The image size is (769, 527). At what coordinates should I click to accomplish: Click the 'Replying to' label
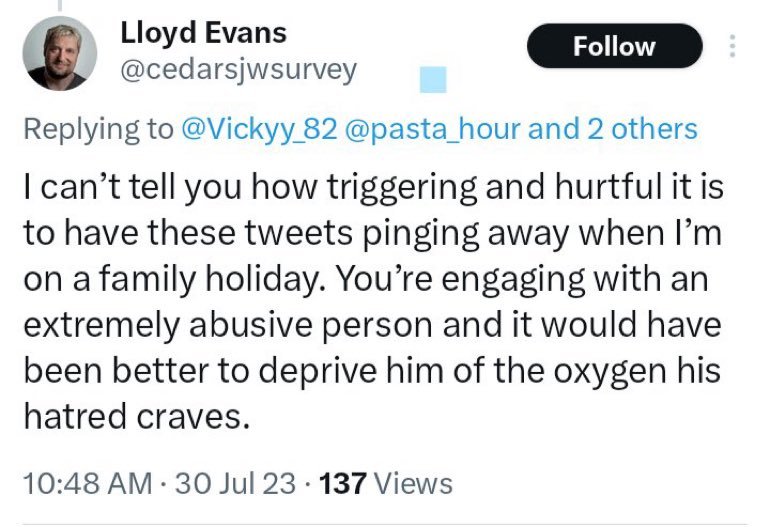[99, 129]
